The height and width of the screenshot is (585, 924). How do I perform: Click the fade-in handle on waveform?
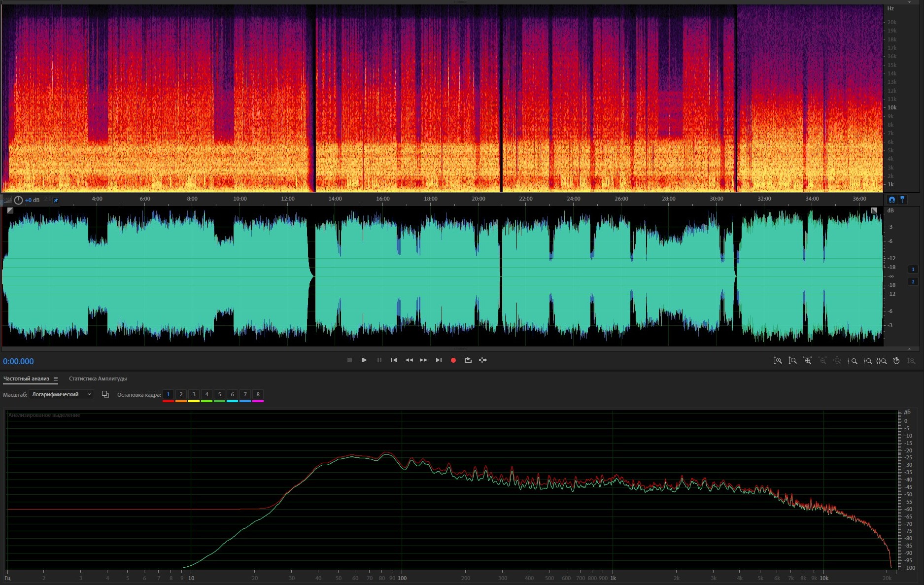click(x=10, y=210)
